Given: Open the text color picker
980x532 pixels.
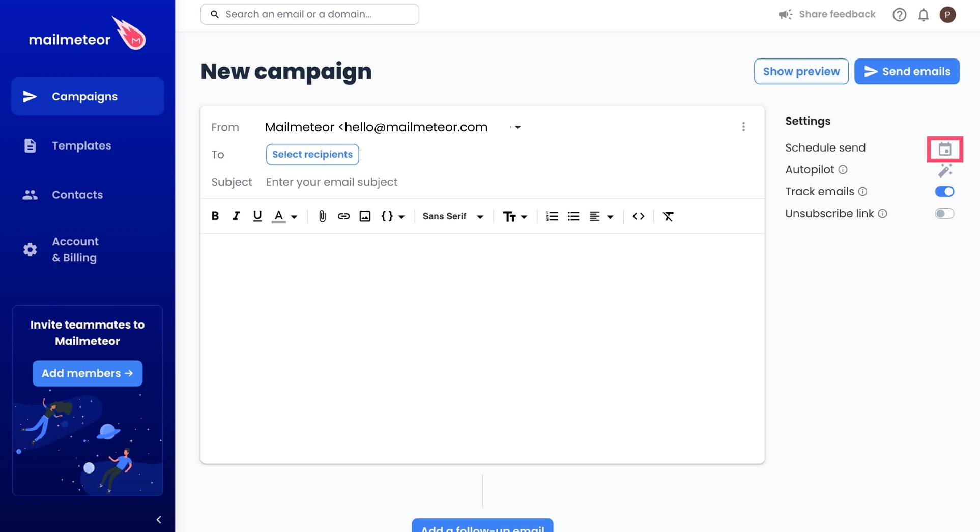Looking at the screenshot, I should pos(284,216).
